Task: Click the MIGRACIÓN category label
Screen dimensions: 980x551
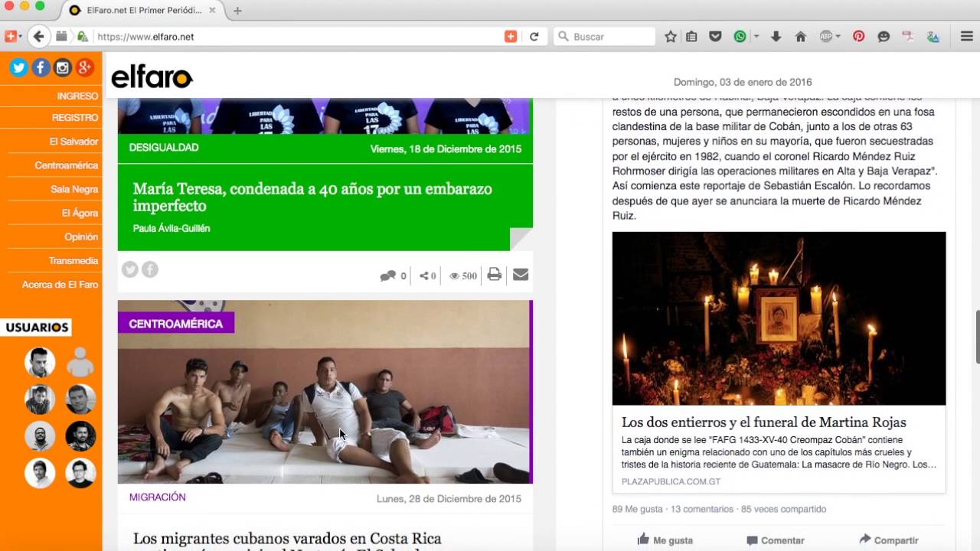Action: click(x=158, y=497)
